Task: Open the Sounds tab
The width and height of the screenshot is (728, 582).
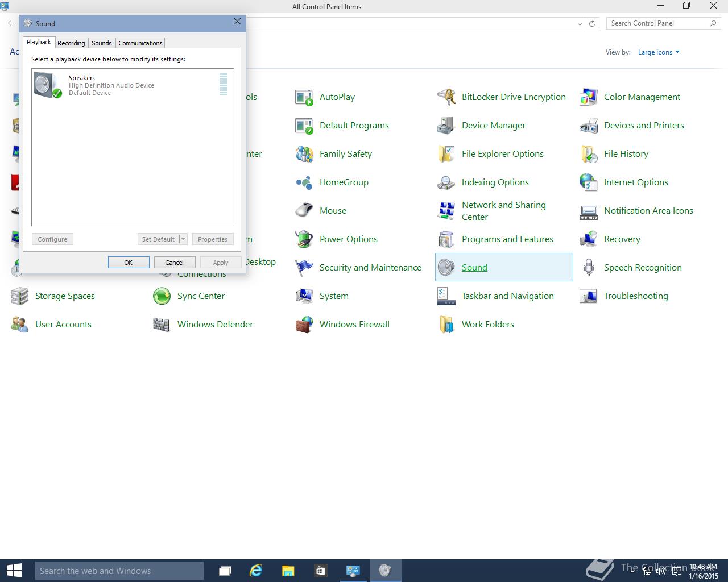Action: pos(102,43)
